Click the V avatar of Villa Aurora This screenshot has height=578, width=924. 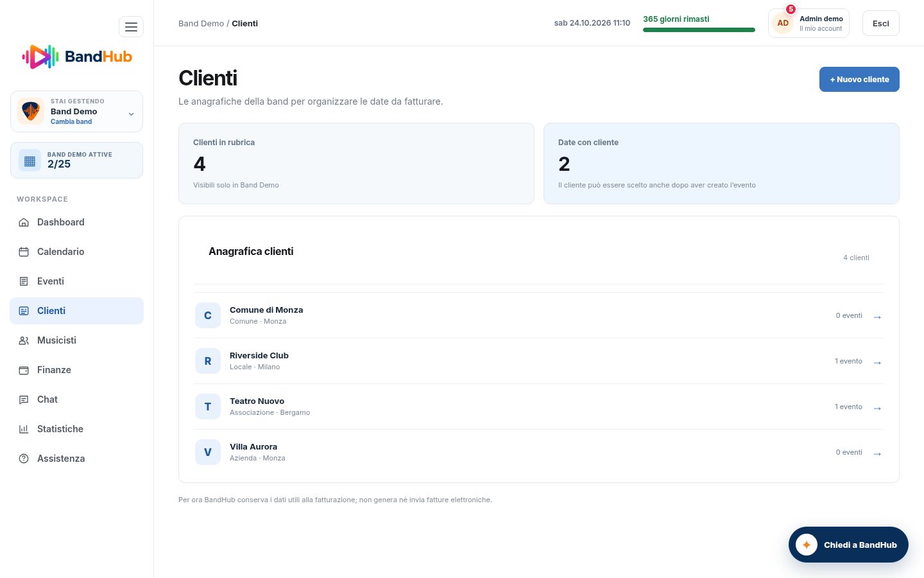pyautogui.click(x=208, y=452)
